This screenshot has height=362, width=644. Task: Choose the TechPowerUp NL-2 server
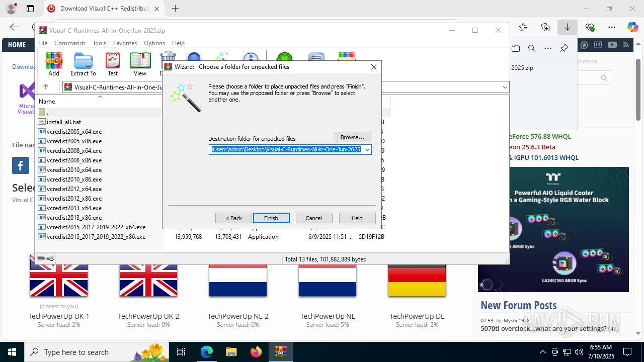[238, 316]
